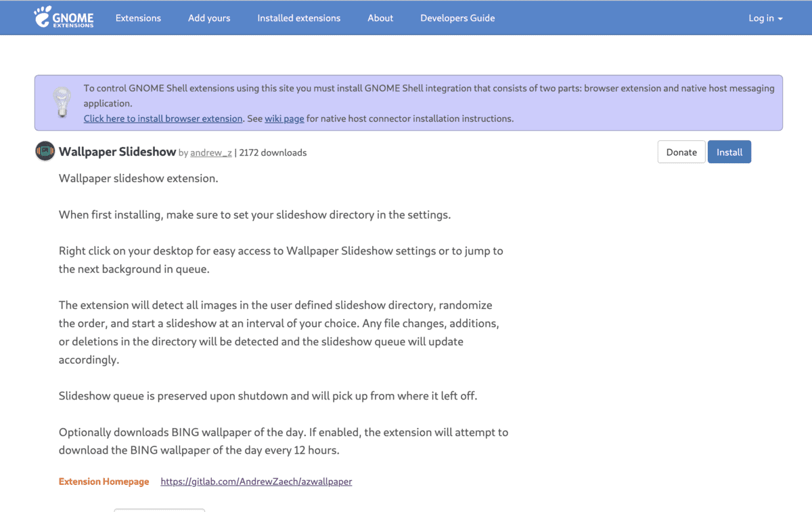812x512 pixels.
Task: Go to Add yours page
Action: click(x=209, y=18)
